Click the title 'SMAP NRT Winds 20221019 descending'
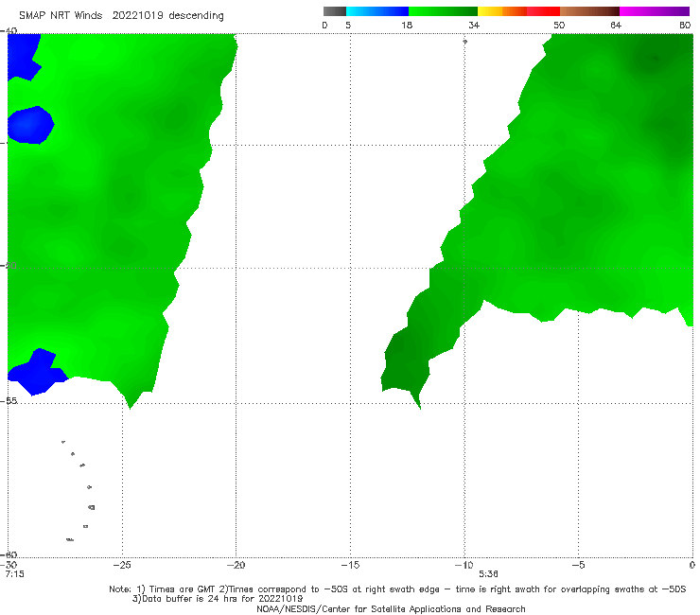 tap(121, 15)
